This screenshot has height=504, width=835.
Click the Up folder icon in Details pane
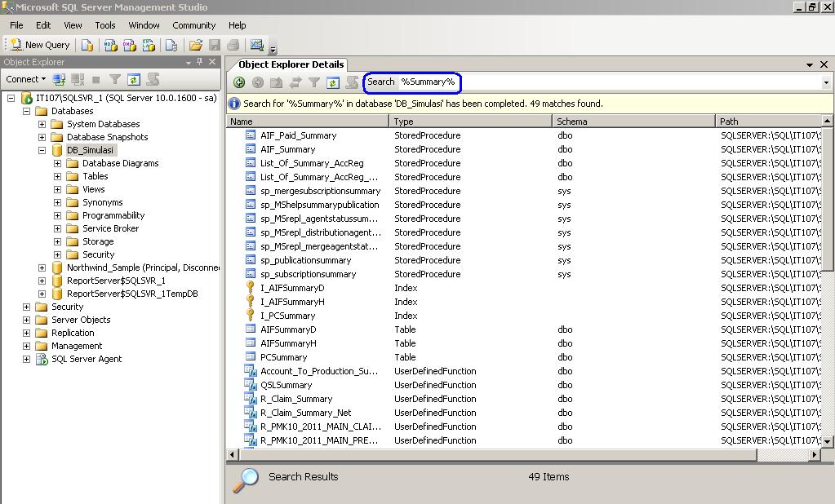(277, 82)
